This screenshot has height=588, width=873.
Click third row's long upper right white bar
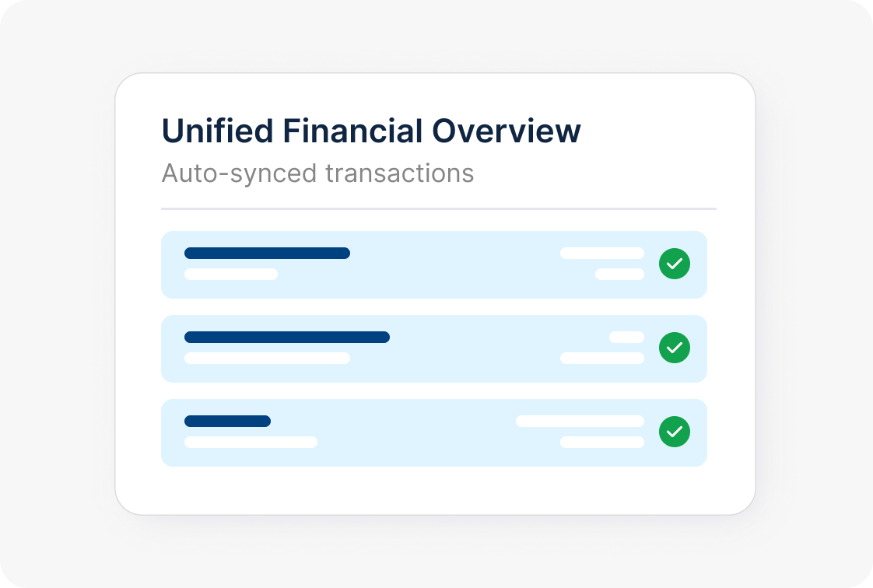[580, 421]
